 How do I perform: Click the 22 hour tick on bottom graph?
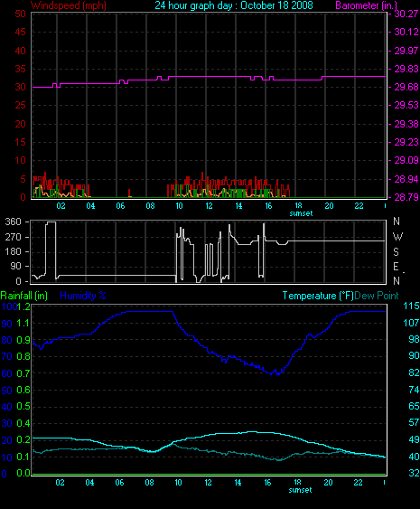pos(358,483)
